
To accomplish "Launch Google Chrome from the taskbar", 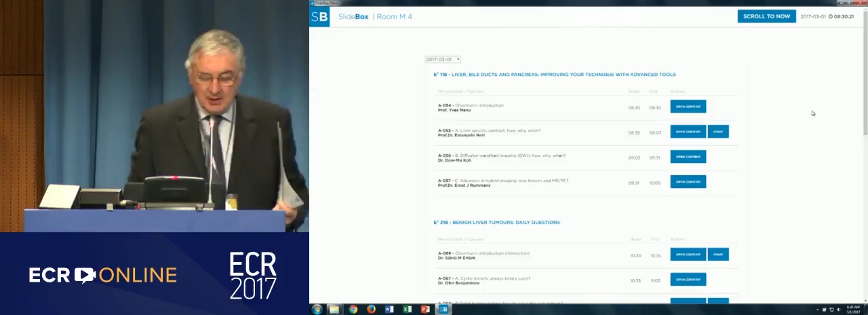I will click(x=353, y=310).
